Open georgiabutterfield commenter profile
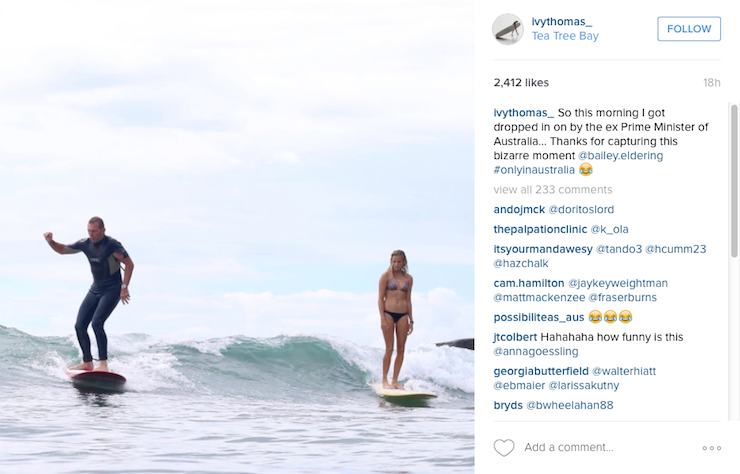This screenshot has width=740, height=474. click(x=546, y=371)
